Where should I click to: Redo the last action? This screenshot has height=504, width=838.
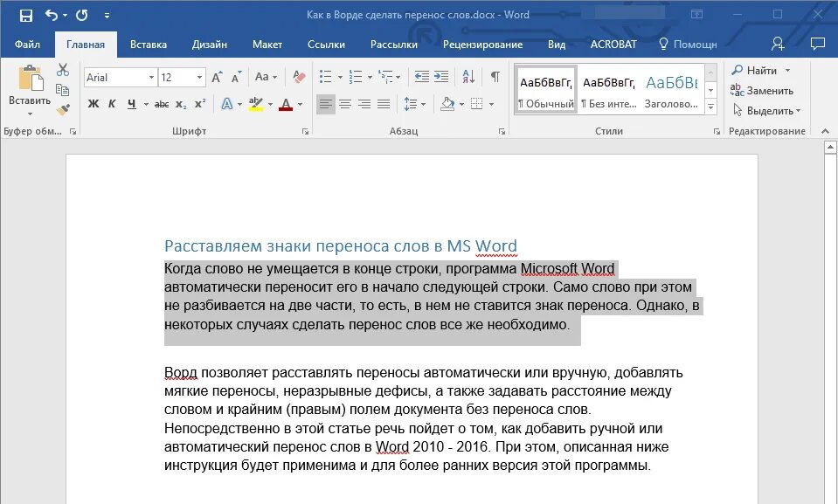[82, 15]
